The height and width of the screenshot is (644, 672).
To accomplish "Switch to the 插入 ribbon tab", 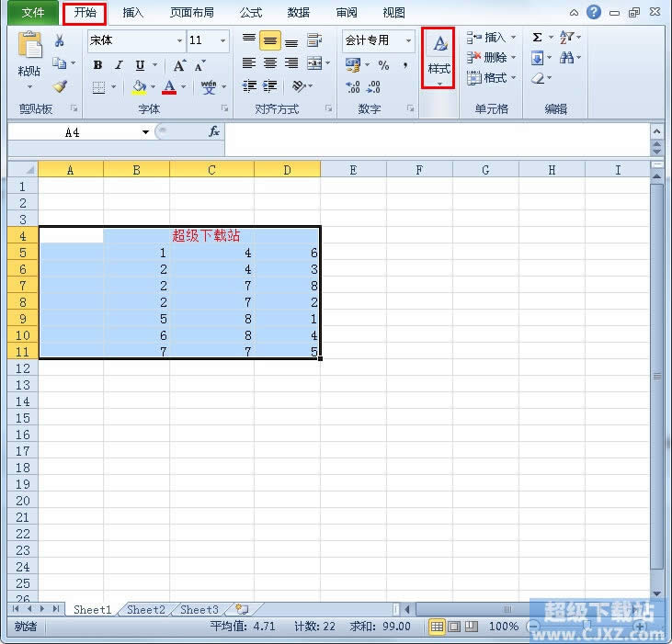I will pos(133,13).
